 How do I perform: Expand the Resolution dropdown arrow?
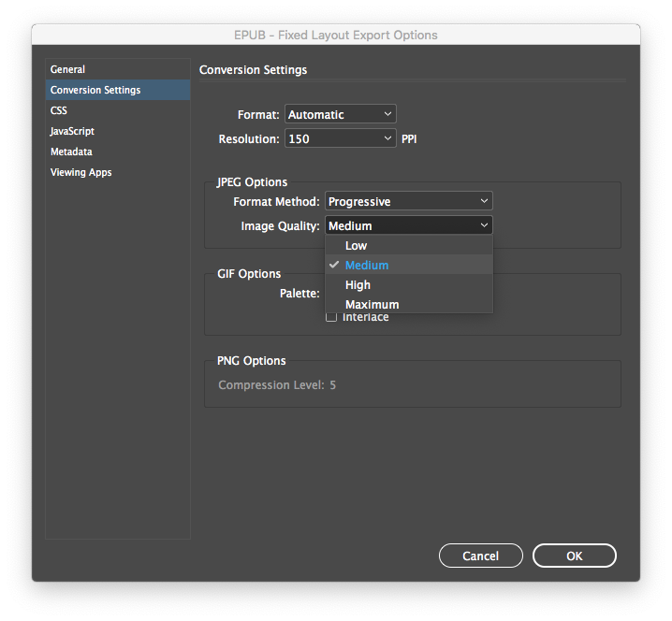point(388,138)
